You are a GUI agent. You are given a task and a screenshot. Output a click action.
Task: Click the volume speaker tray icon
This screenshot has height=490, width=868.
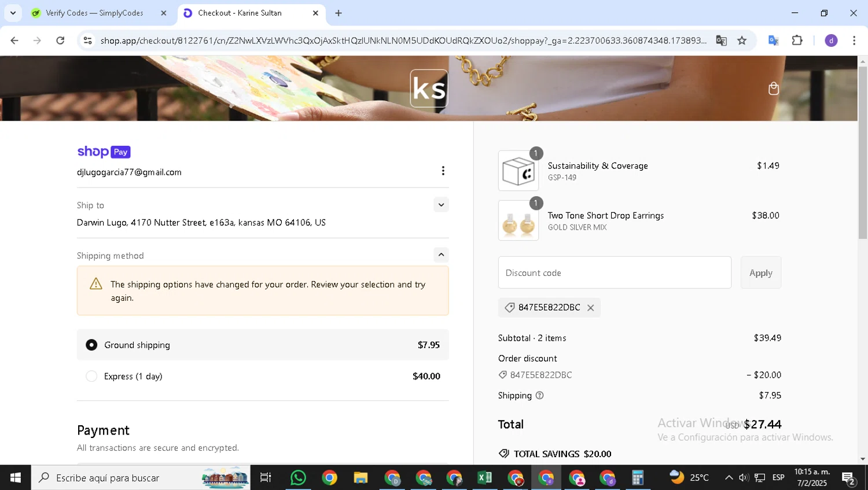pos(744,478)
